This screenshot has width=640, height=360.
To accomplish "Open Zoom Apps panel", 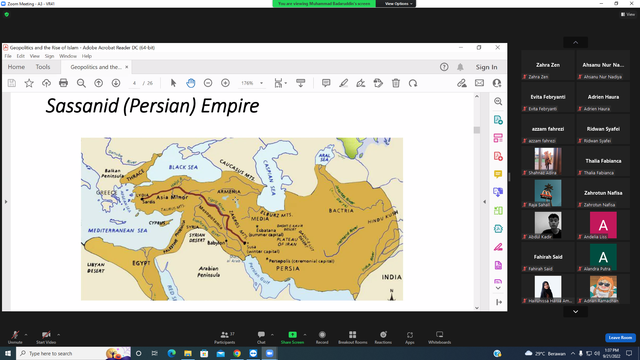I will tap(410, 338).
